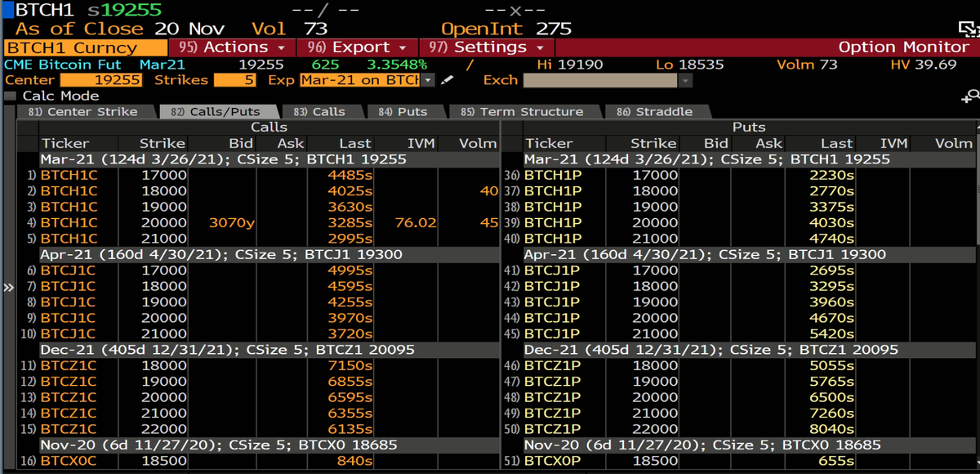The width and height of the screenshot is (980, 474).
Task: Select the BTCJ1C 17000 call ticker
Action: (x=69, y=270)
